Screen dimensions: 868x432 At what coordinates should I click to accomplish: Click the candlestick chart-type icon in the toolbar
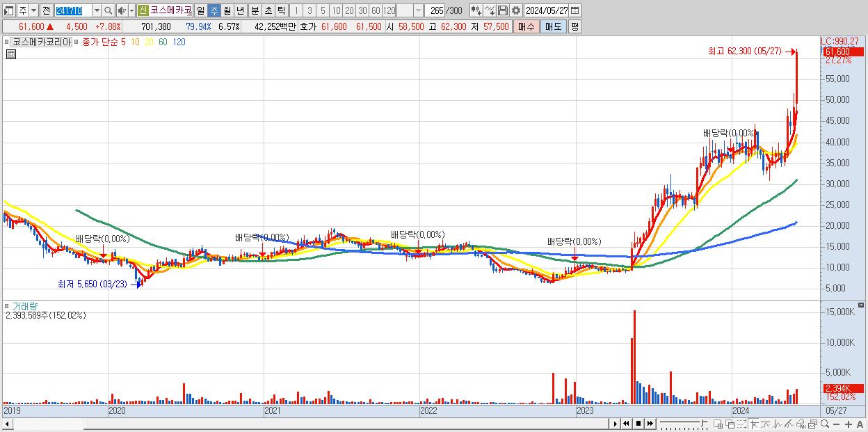point(476,10)
